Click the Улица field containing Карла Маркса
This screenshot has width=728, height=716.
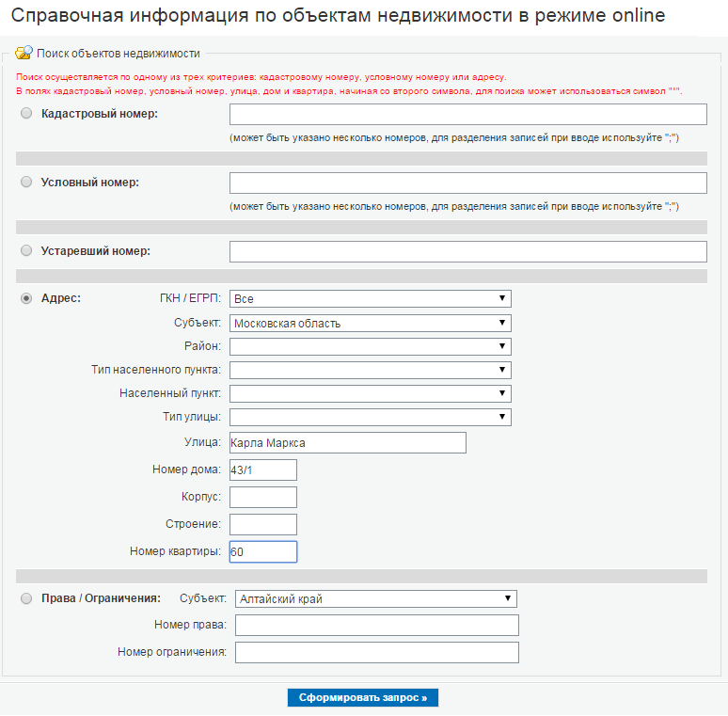coord(348,443)
